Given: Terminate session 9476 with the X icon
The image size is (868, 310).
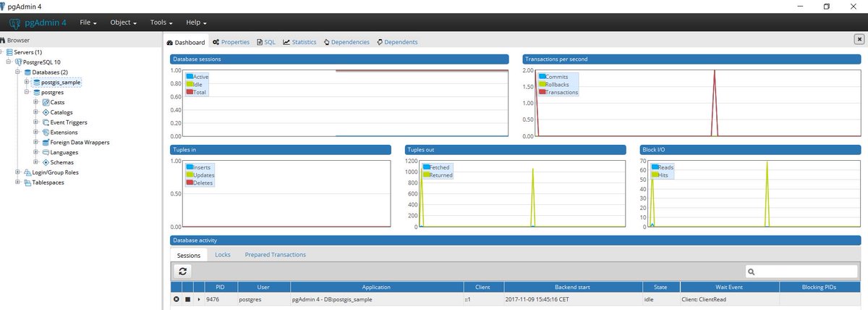Looking at the screenshot, I should pos(176,299).
